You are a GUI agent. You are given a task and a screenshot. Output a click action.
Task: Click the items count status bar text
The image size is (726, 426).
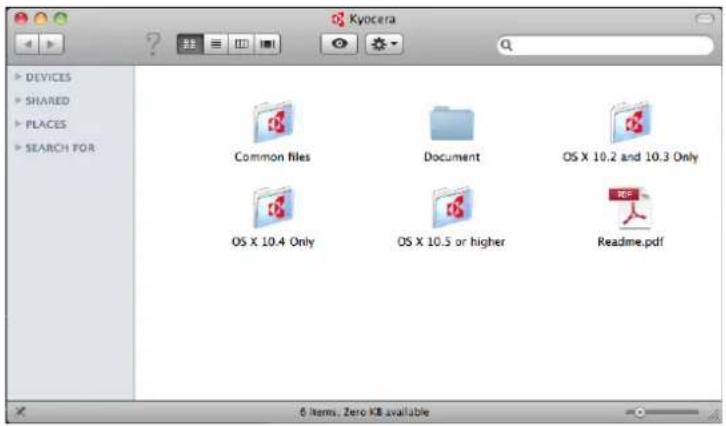[x=364, y=412]
